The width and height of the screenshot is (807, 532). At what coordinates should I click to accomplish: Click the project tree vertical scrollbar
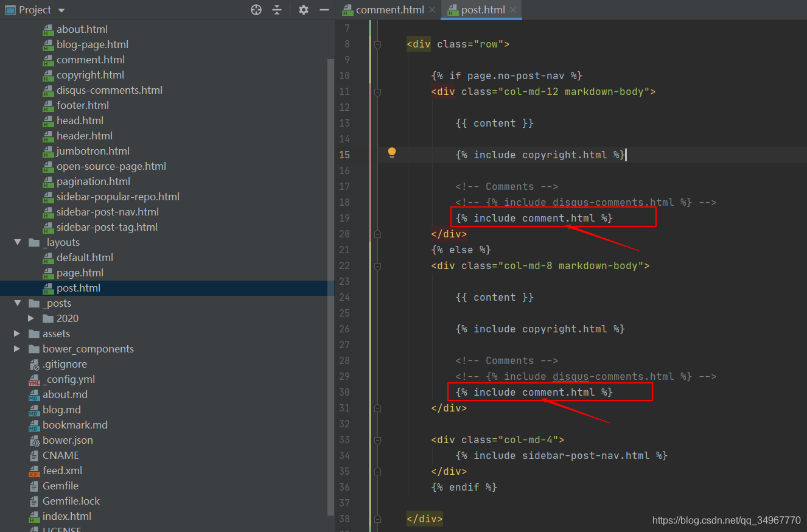tap(330, 286)
